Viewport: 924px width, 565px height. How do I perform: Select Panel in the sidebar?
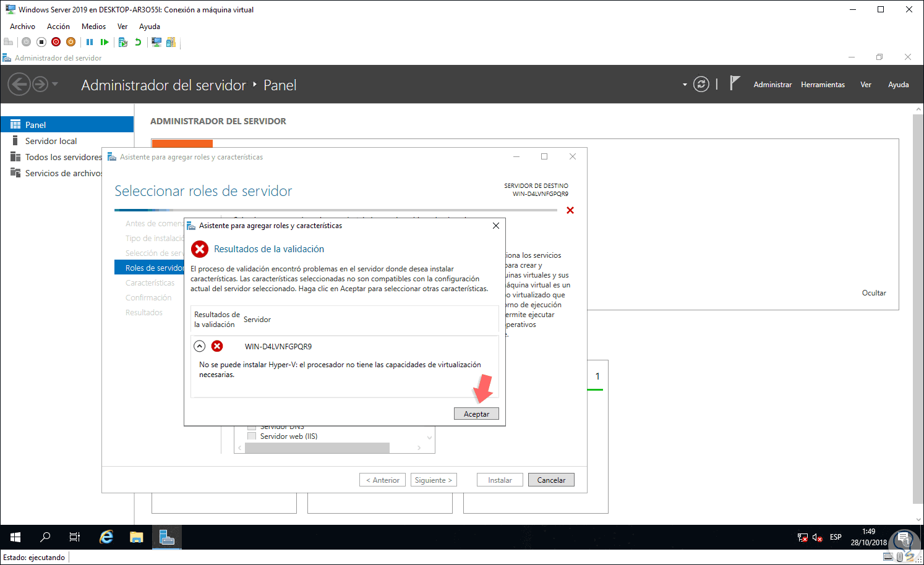pyautogui.click(x=67, y=124)
